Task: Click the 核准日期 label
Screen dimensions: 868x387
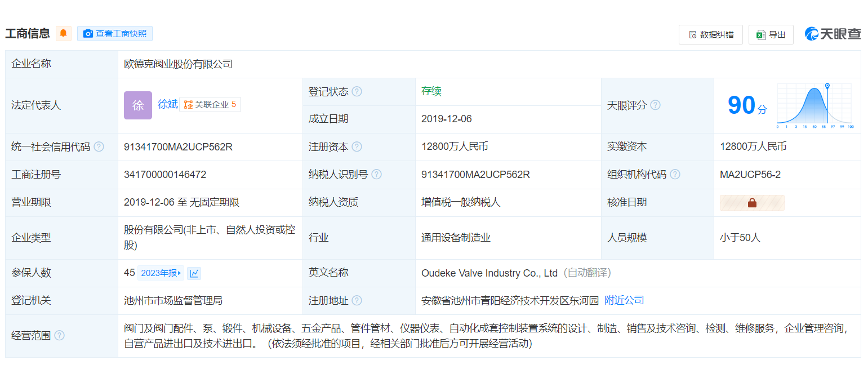Action: 627,202
